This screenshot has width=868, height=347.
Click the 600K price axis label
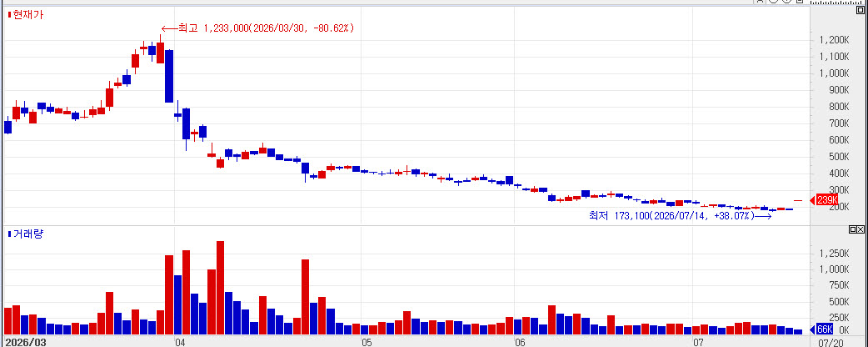click(837, 140)
